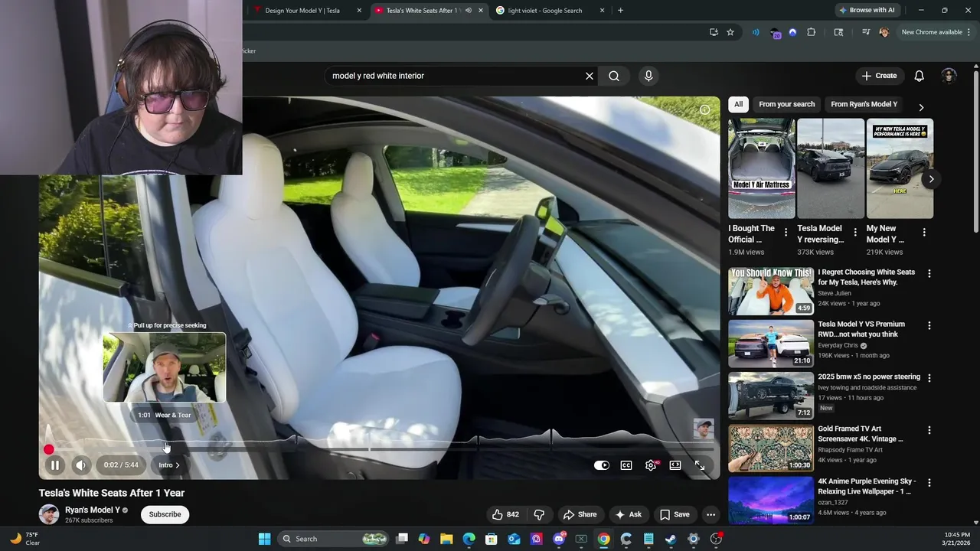
Task: Open options for My New Model Y short
Action: (x=924, y=232)
